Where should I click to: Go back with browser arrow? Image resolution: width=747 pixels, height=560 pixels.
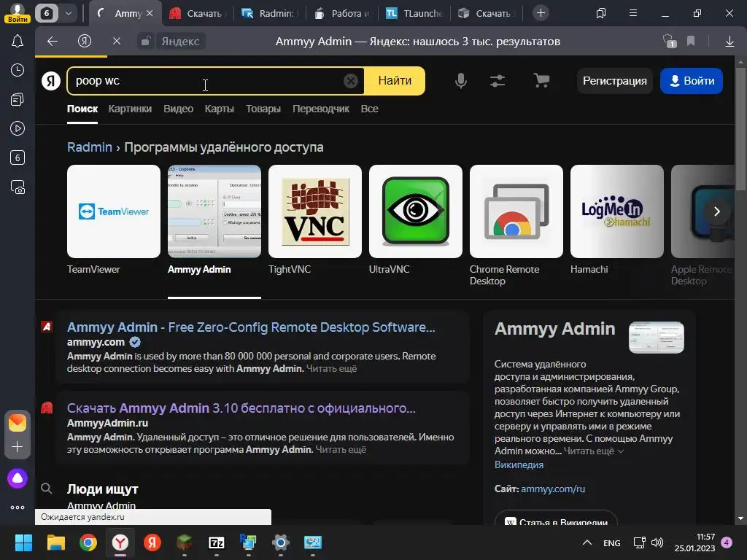[x=53, y=42]
